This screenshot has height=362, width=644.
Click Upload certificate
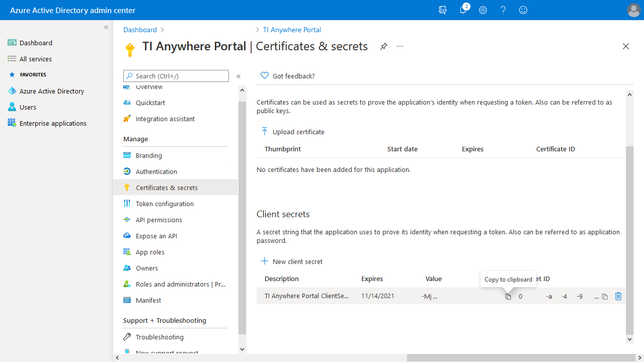(x=292, y=132)
